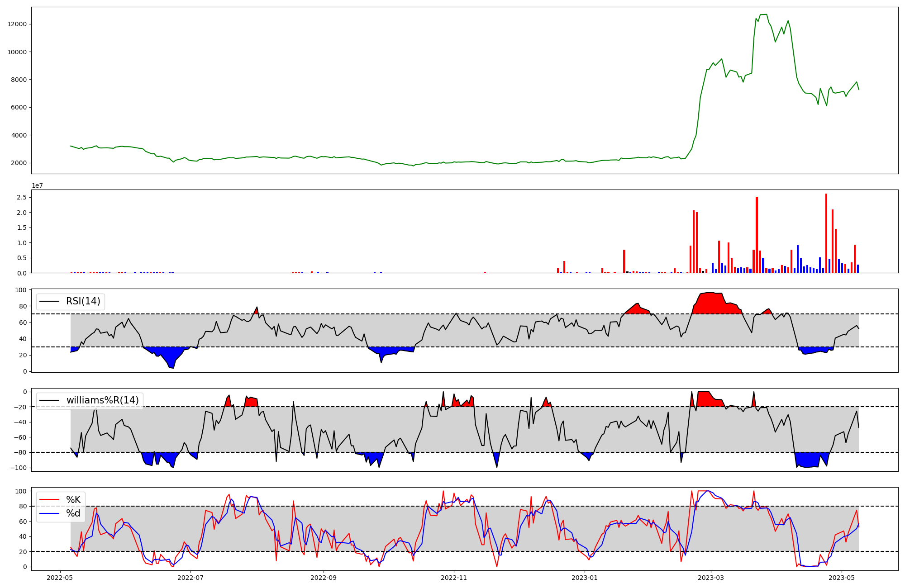Click the red %K legend line swatch

click(x=50, y=500)
